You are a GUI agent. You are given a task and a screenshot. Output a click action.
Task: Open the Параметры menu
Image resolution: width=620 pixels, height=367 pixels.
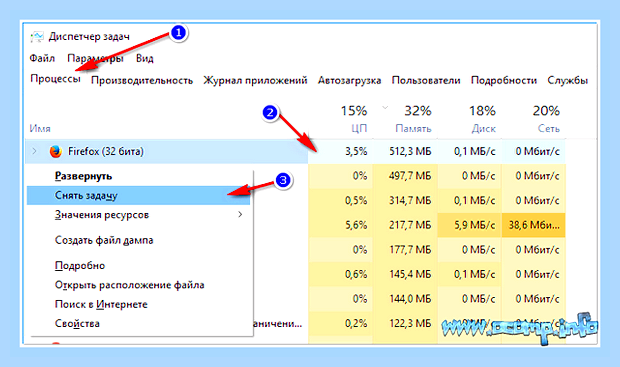coord(95,59)
